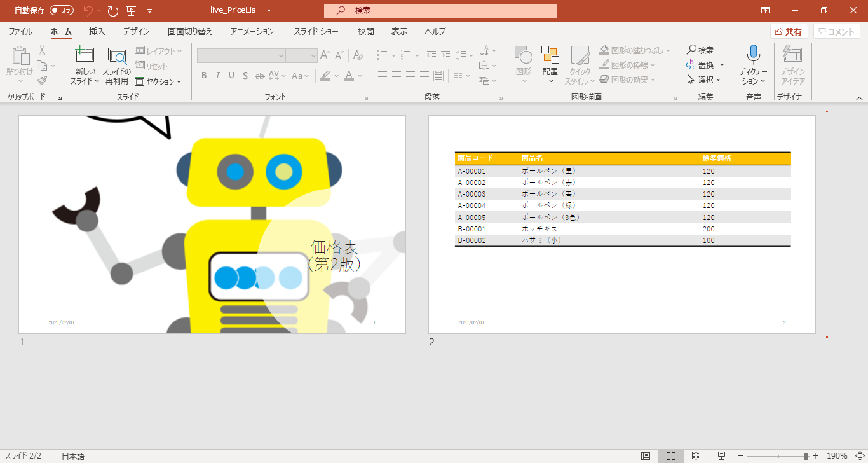Expand the Section (セクション) dropdown
Screen dimensions: 868x463
[158, 81]
